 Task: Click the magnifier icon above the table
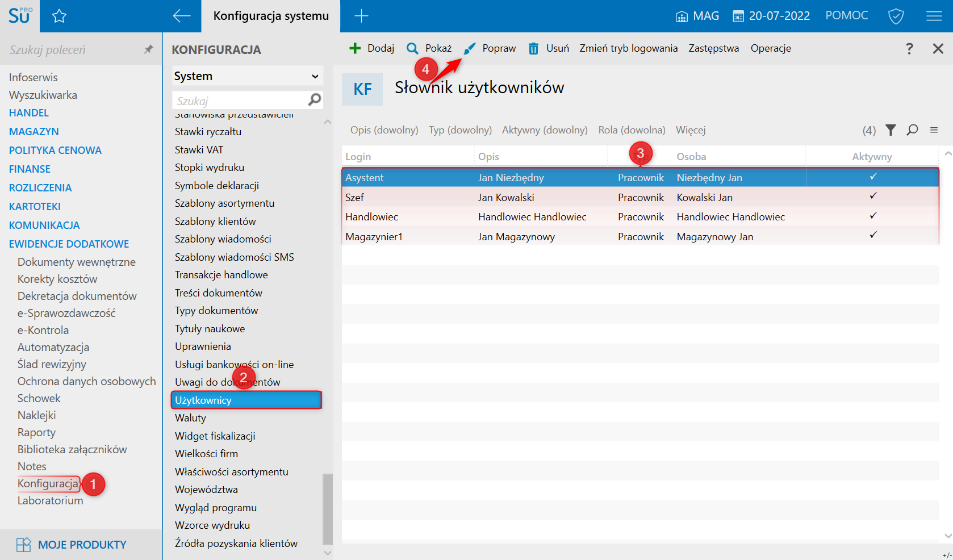(912, 130)
